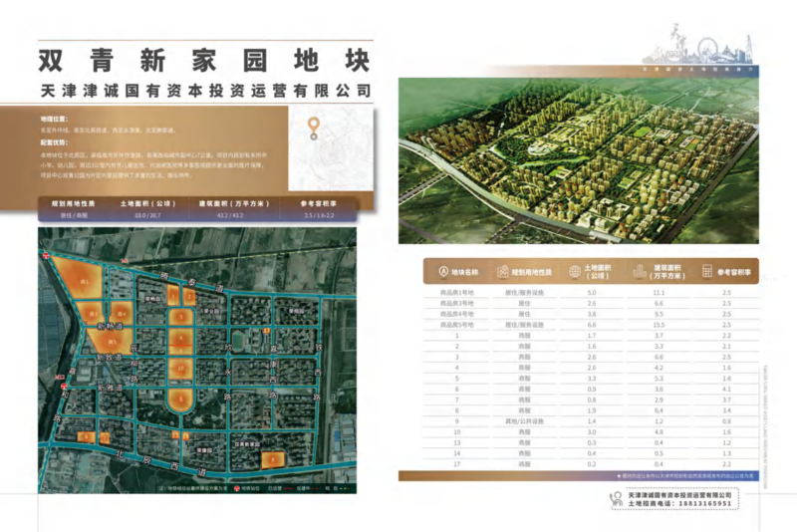Image resolution: width=797 pixels, height=532 pixels.
Task: Click the globe icon beside 土地面积 table header
Action: click(x=575, y=272)
